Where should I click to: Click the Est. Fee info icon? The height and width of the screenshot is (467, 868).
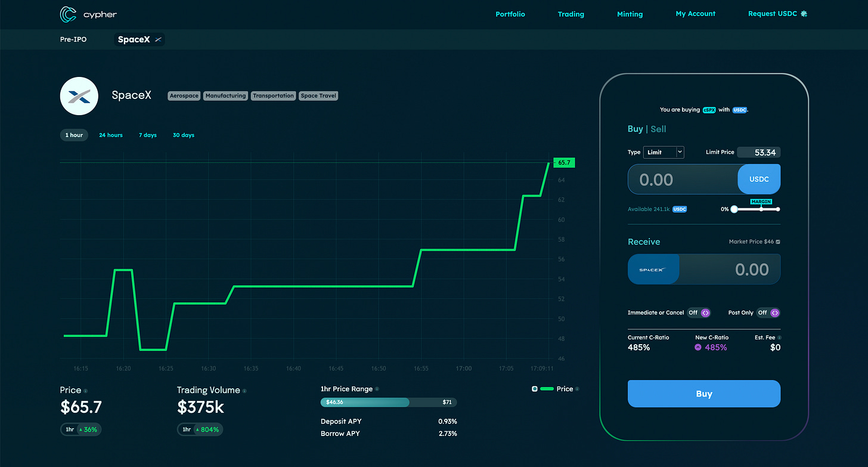pyautogui.click(x=779, y=338)
